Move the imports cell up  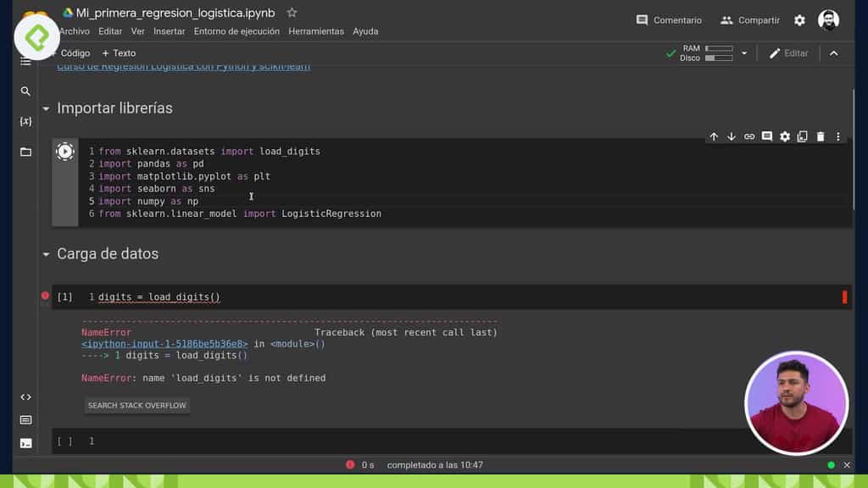pos(714,136)
